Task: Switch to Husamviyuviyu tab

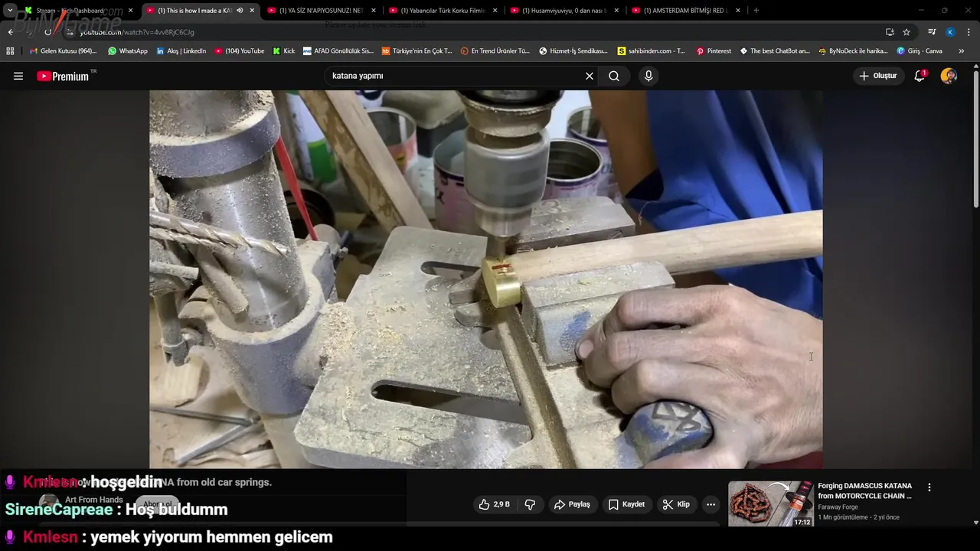Action: point(563,11)
